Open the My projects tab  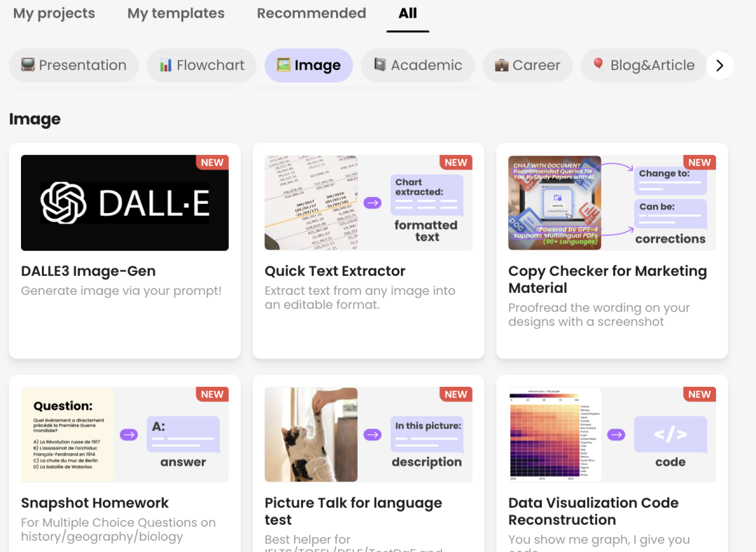54,13
